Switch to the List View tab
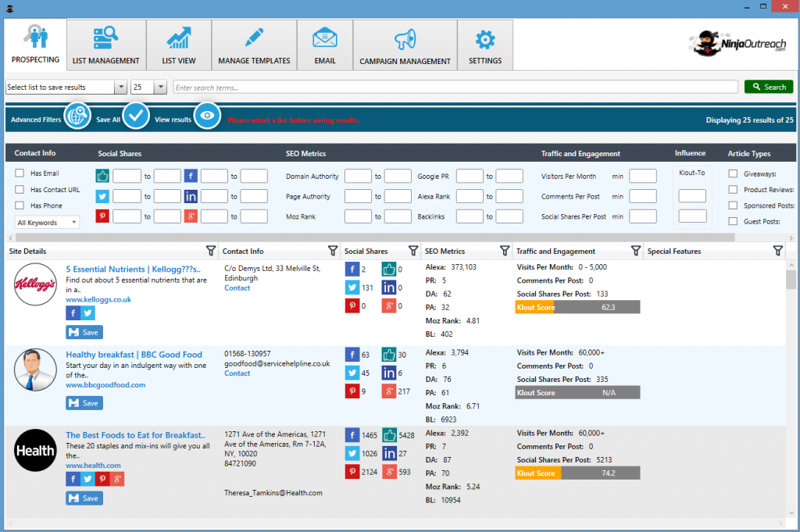 [179, 45]
